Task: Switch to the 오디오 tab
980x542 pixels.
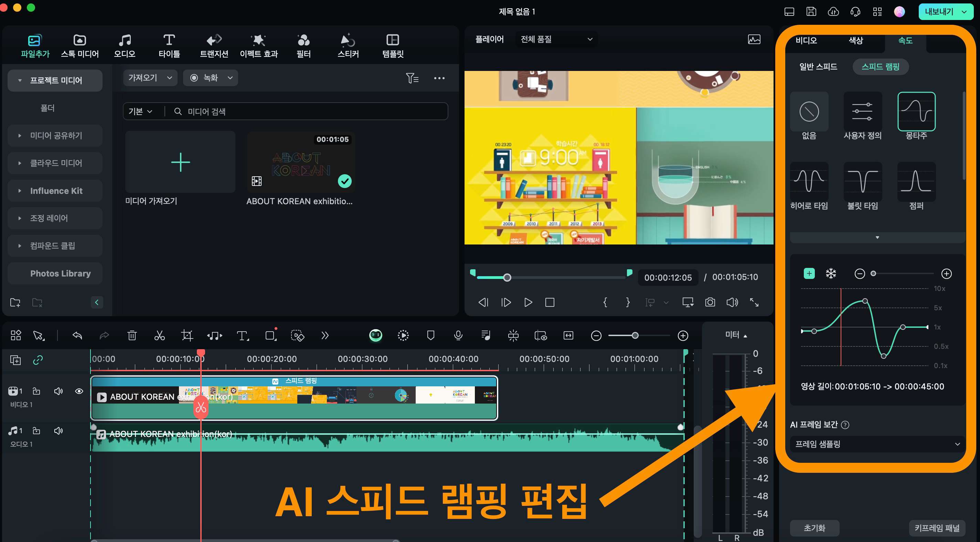Action: coord(125,46)
